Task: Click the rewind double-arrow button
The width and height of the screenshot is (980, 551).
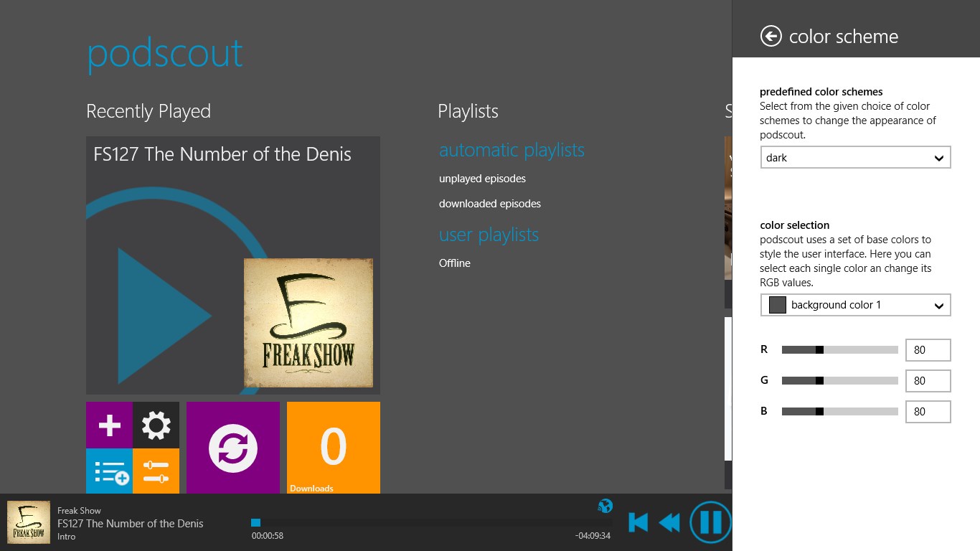Action: [669, 522]
